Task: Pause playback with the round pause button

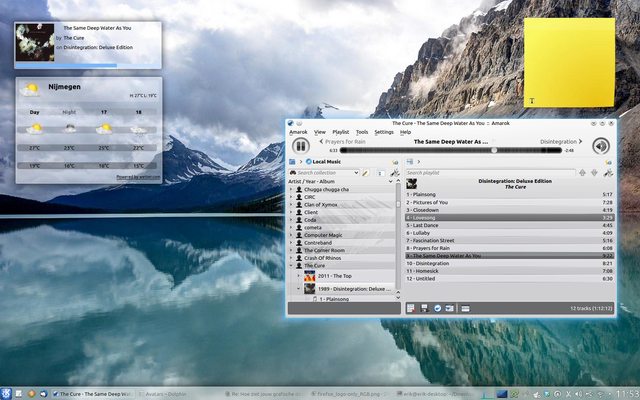Action: pyautogui.click(x=300, y=146)
